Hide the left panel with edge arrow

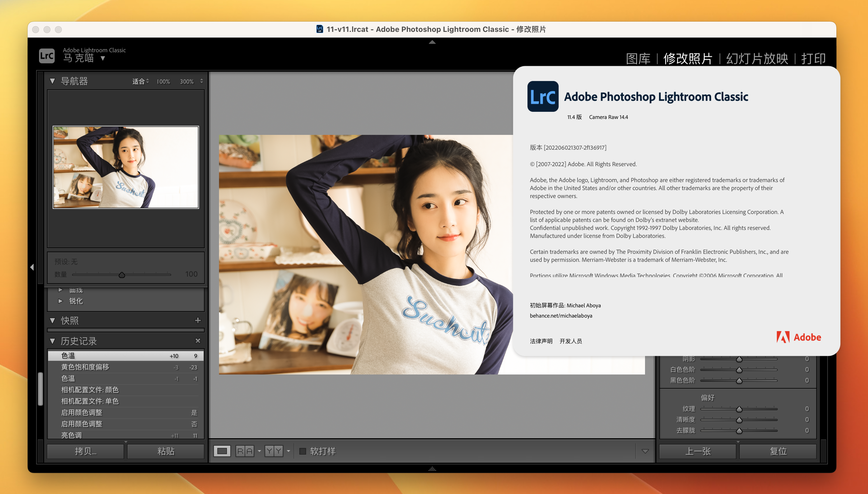click(32, 267)
